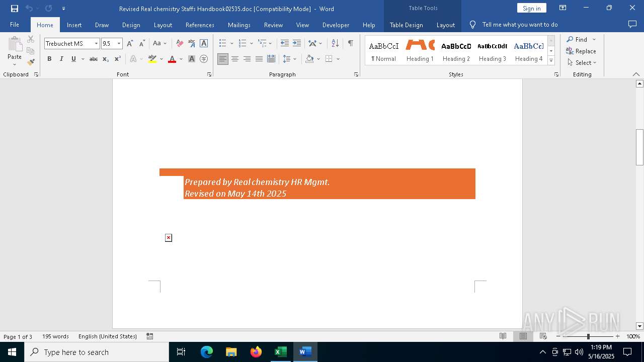Click the Character Border icon

click(x=204, y=43)
